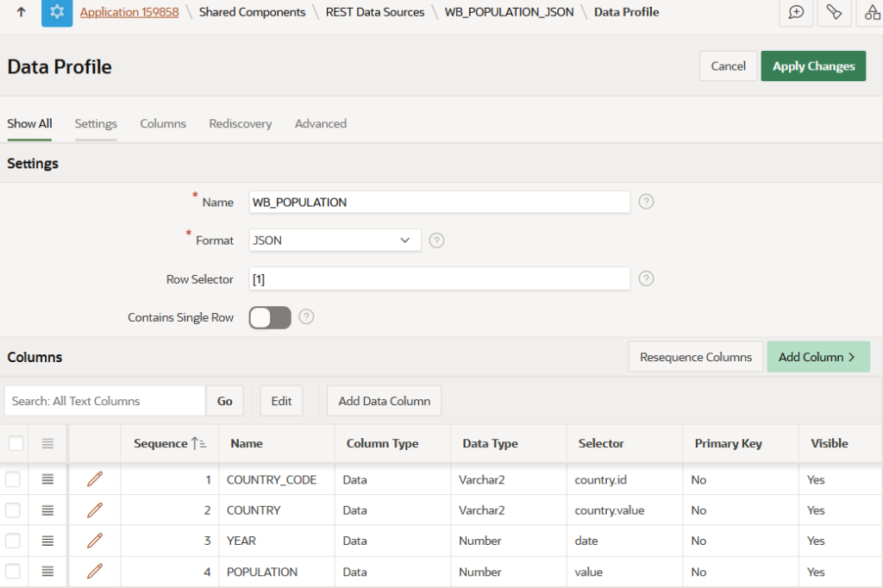883x588 pixels.
Task: Open help for Row Selector field
Action: [x=646, y=278]
